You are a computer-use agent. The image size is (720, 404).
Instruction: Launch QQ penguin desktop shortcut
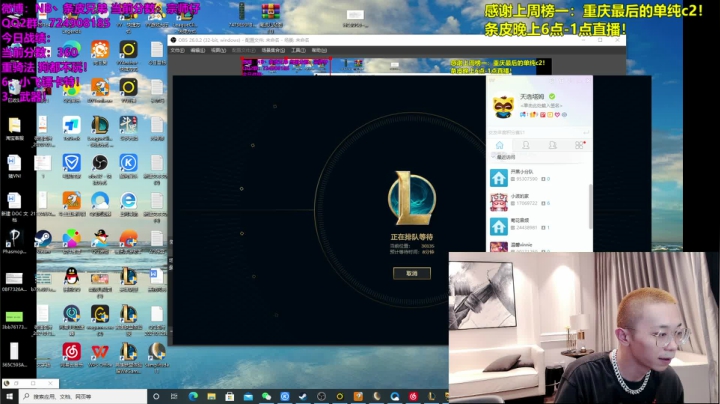tap(72, 276)
